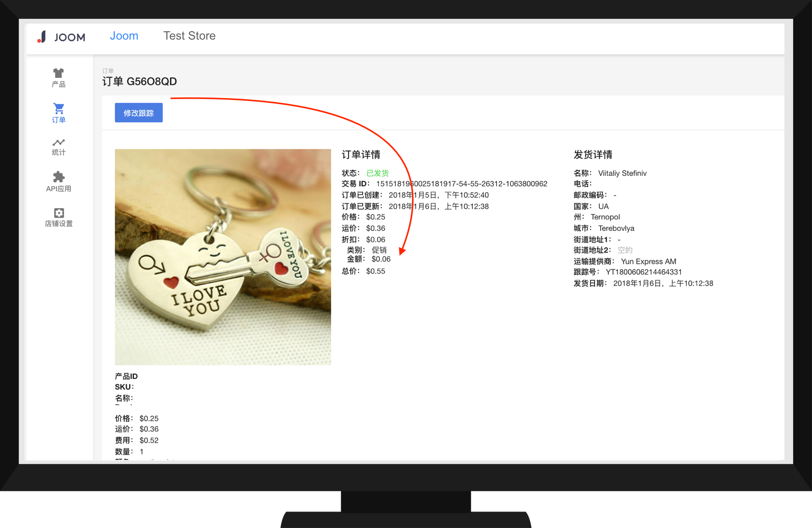Click the 已发货 shipped status text
This screenshot has width=812, height=528.
377,173
